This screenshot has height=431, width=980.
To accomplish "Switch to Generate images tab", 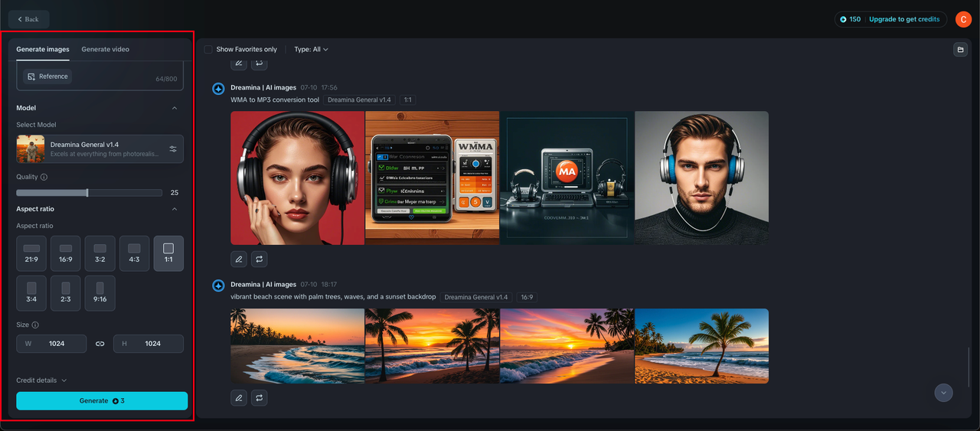I will point(43,49).
